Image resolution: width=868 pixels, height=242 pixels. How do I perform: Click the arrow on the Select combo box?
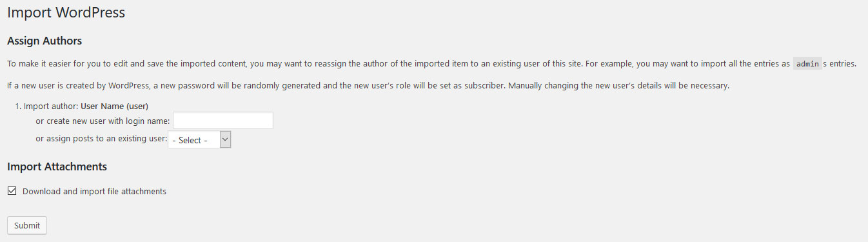pyautogui.click(x=225, y=139)
